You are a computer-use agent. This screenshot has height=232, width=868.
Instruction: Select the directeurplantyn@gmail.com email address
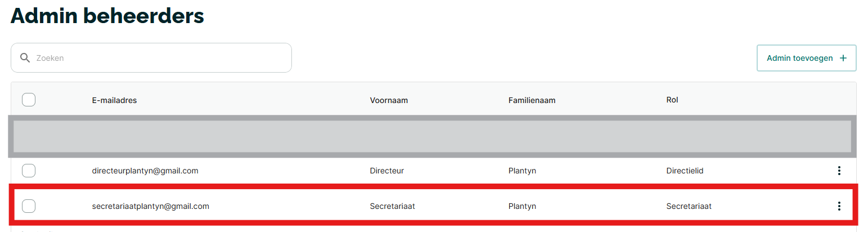point(145,171)
